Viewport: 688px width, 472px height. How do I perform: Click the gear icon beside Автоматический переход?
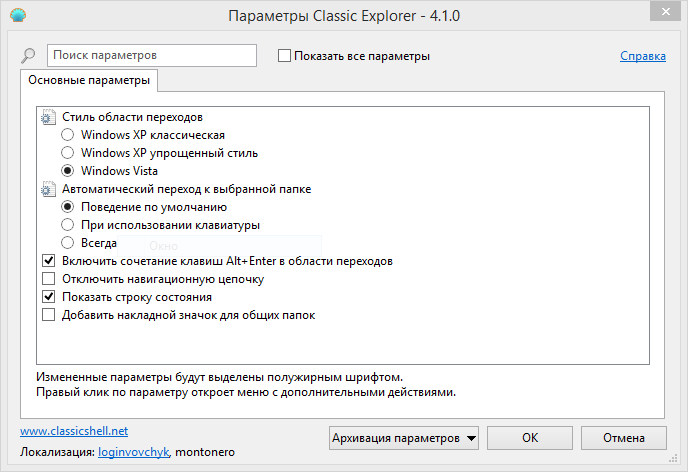tap(48, 189)
